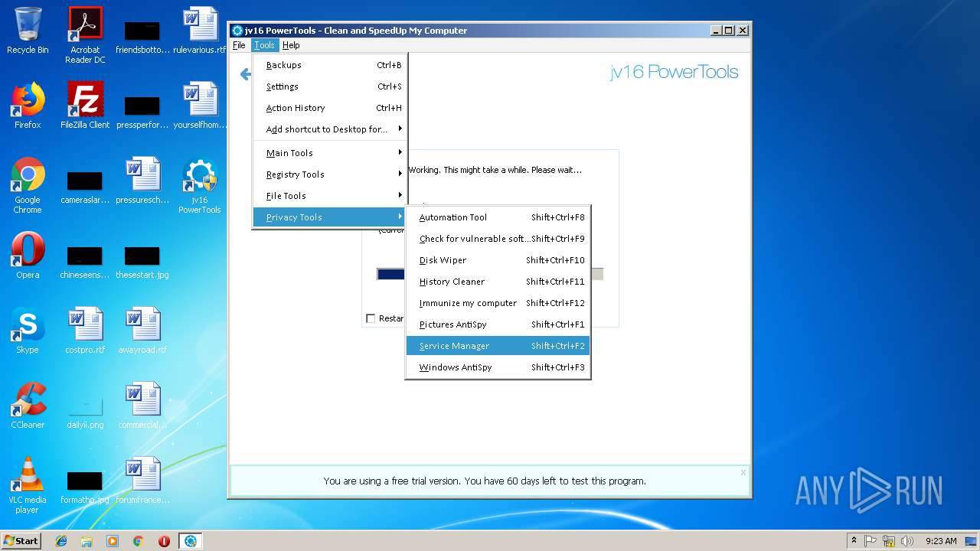Click Opera icon in the taskbar
The height and width of the screenshot is (551, 980).
pos(164,541)
